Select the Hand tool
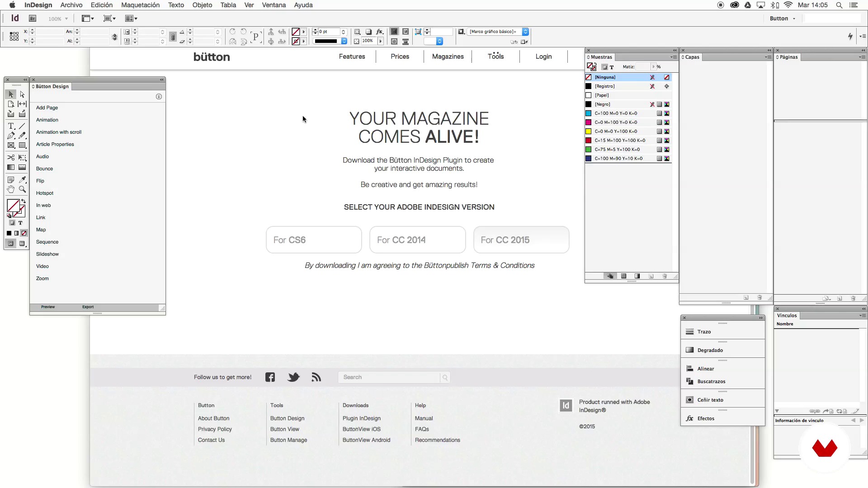The image size is (868, 488). (11, 189)
